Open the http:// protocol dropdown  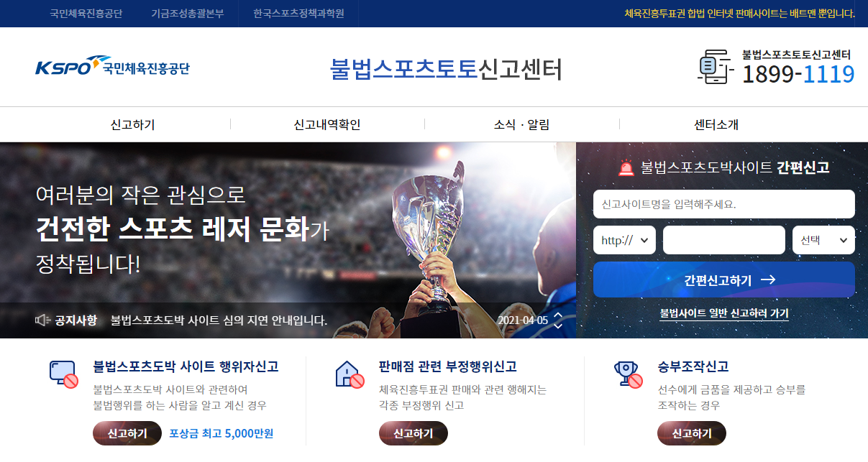624,240
